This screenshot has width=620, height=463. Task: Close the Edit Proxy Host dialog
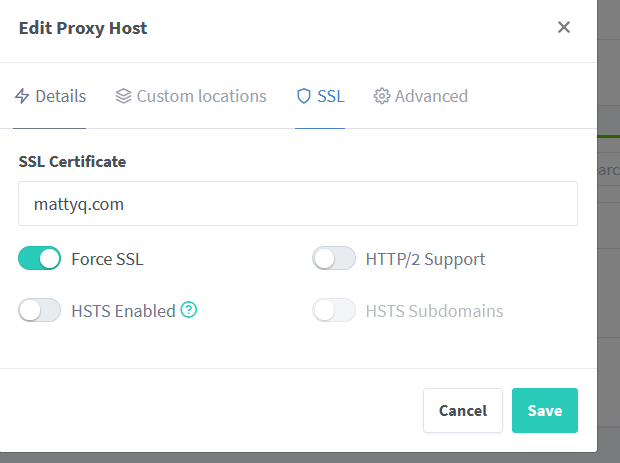click(x=564, y=27)
